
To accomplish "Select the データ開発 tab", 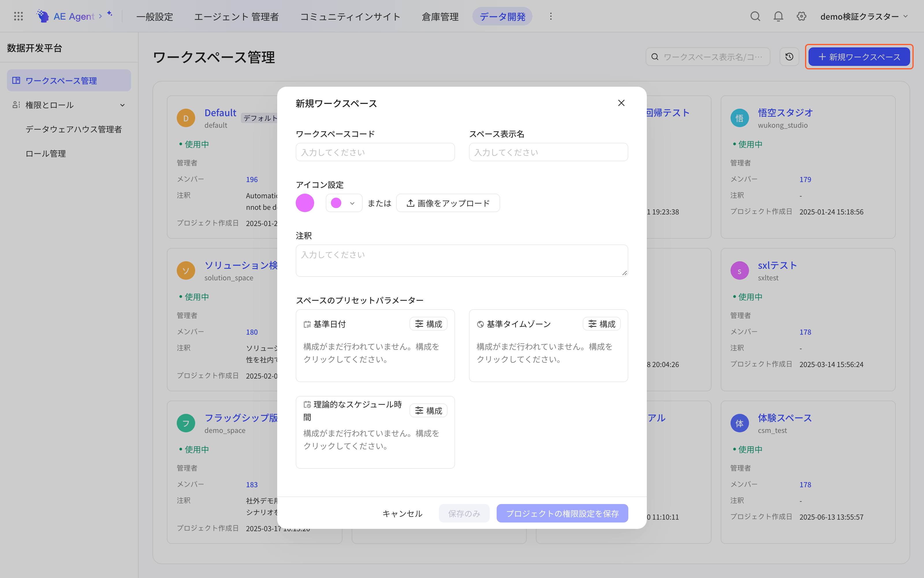I will tap(502, 16).
